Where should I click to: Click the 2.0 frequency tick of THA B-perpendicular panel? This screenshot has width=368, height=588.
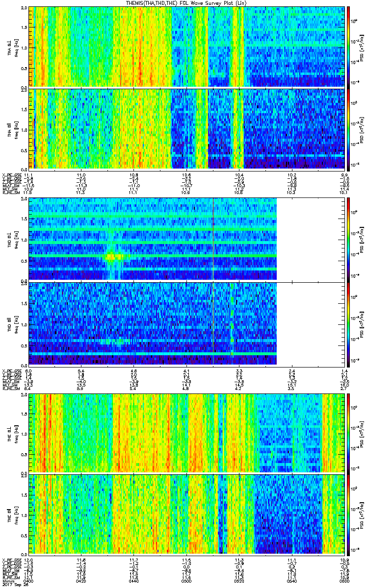[24, 9]
